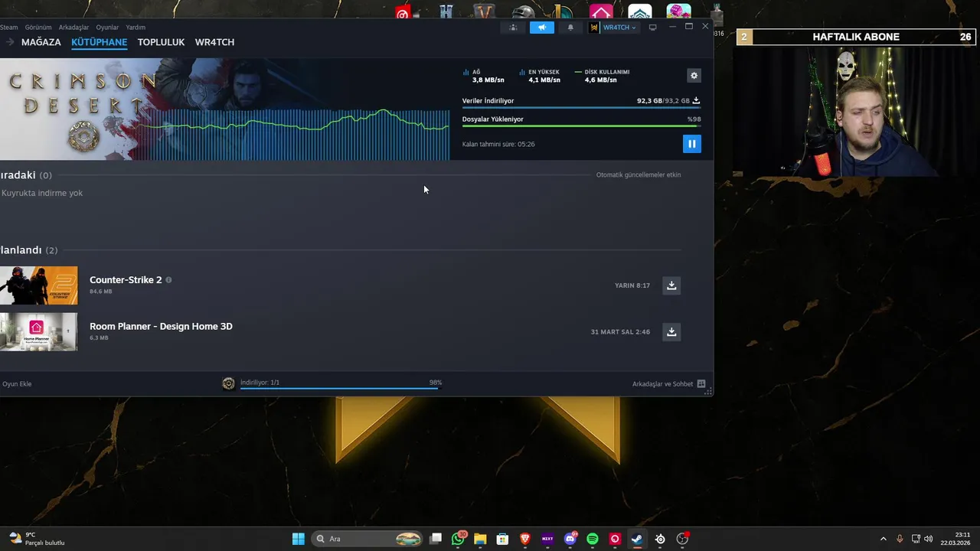Click the Big Picture monitor icon
The height and width of the screenshot is (551, 980).
tap(652, 28)
